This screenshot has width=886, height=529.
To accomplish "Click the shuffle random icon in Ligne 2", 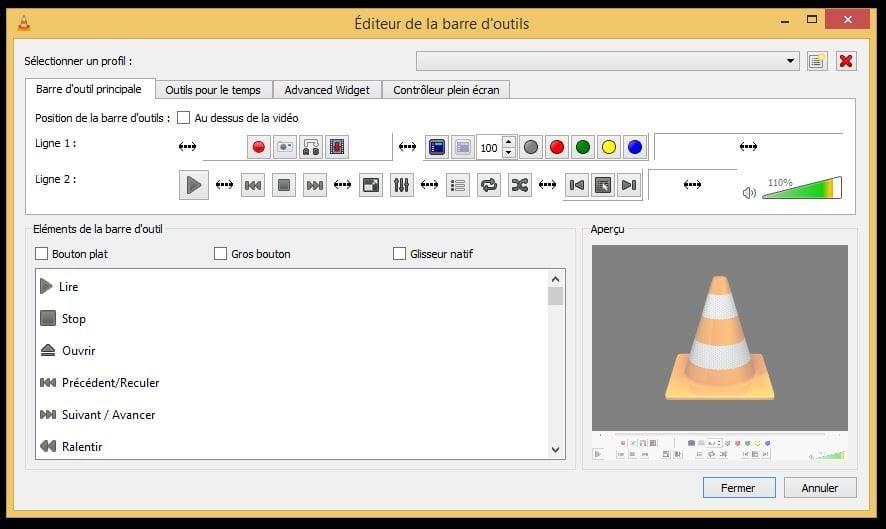I will 519,185.
